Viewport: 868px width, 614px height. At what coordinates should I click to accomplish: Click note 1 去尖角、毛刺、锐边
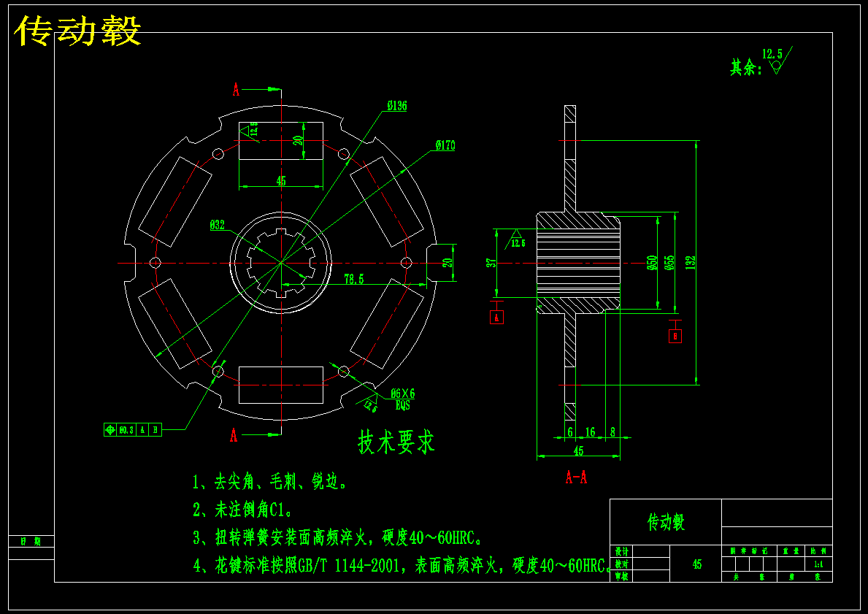270,482
